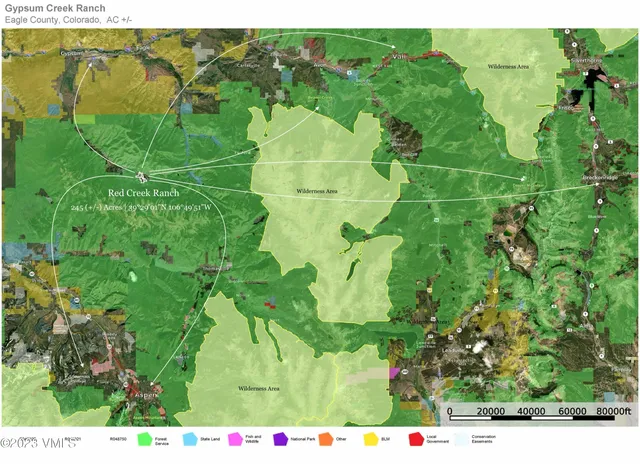Screen dimensions: 640x464
Task: Click the yellow BLM legend swatch
Action: 371,438
